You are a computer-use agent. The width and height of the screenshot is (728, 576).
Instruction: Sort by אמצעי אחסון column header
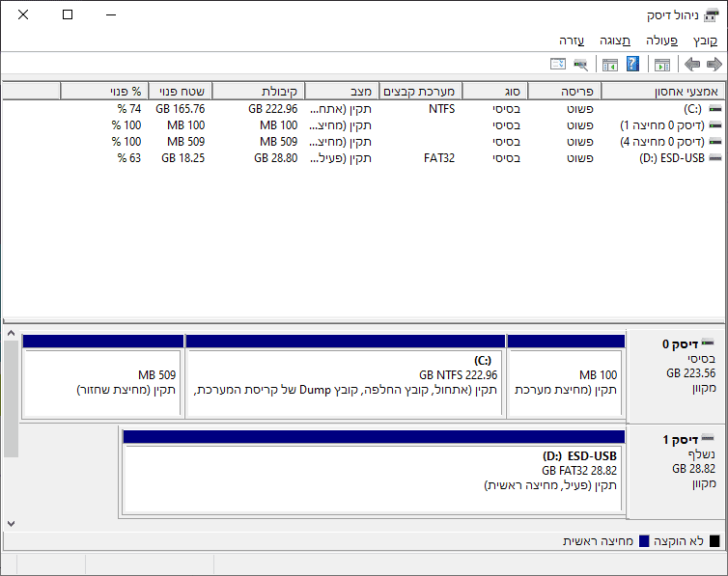663,92
